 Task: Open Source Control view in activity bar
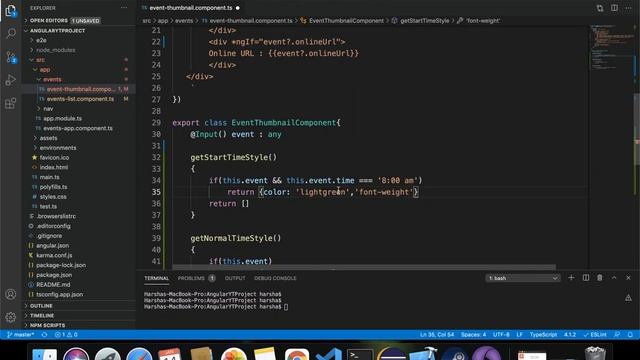pyautogui.click(x=11, y=57)
